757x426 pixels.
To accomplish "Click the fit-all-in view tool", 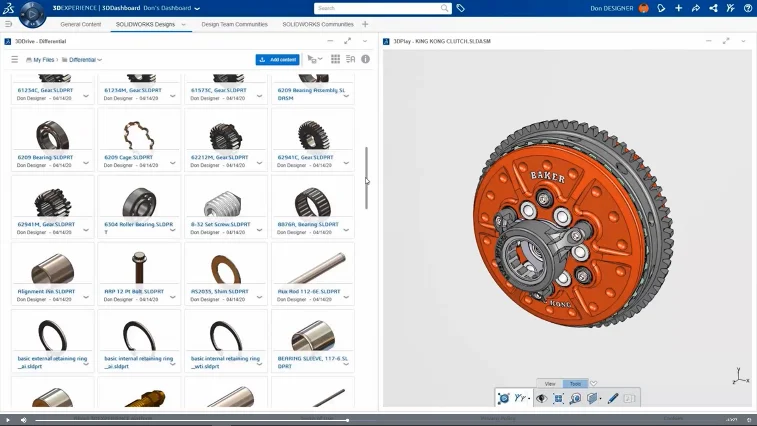I will click(x=558, y=398).
